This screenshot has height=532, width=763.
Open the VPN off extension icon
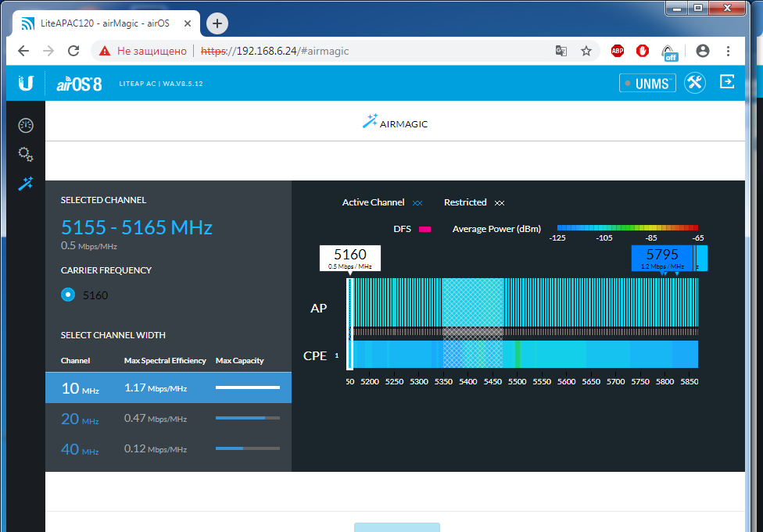668,52
